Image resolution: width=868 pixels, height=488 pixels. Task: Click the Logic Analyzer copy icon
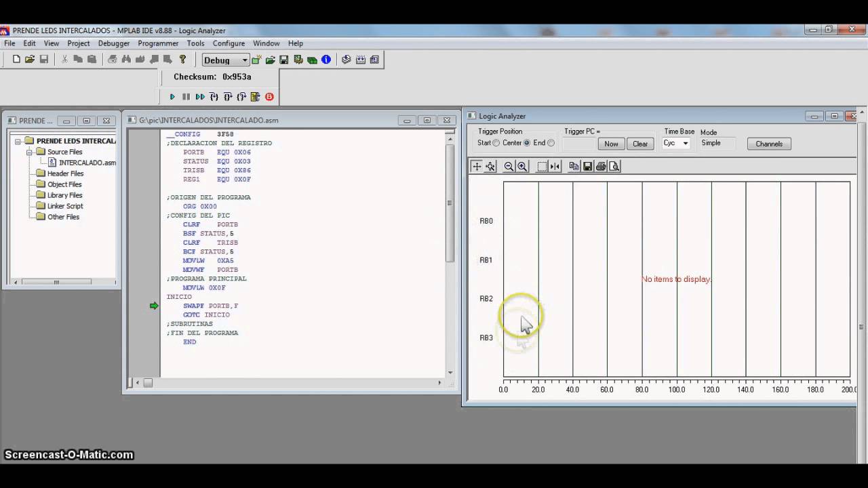click(x=574, y=166)
